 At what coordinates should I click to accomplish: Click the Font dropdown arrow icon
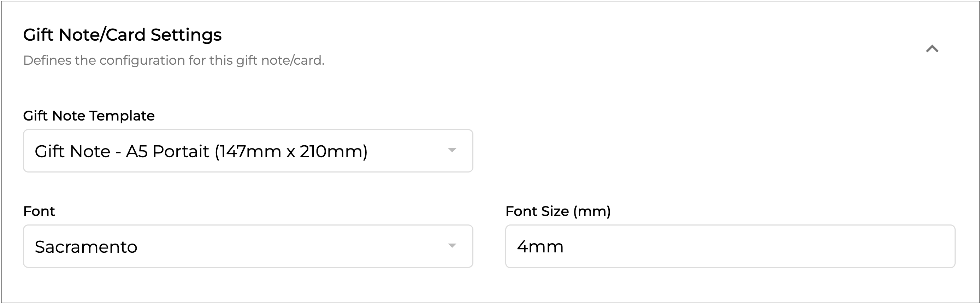click(452, 246)
